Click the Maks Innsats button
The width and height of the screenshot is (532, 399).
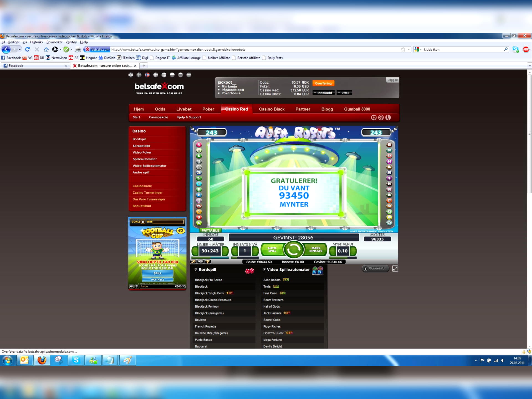coord(316,250)
